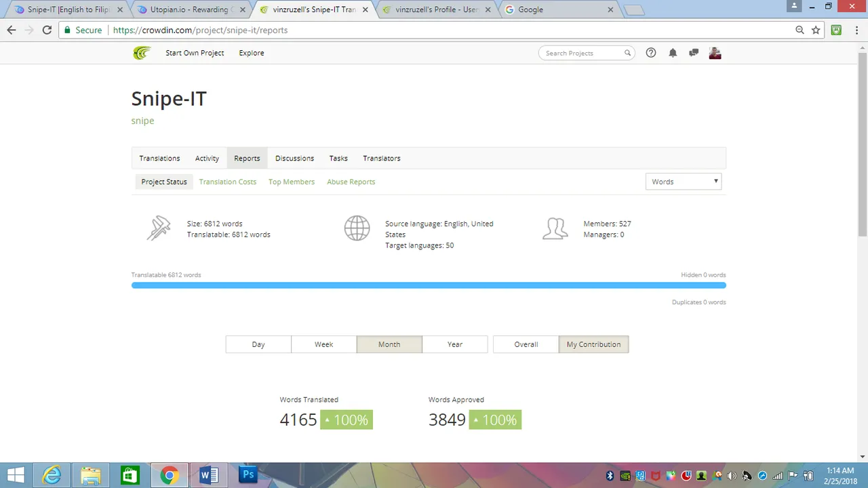Screen dimensions: 868x488
Task: Open the notifications bell icon
Action: (673, 53)
